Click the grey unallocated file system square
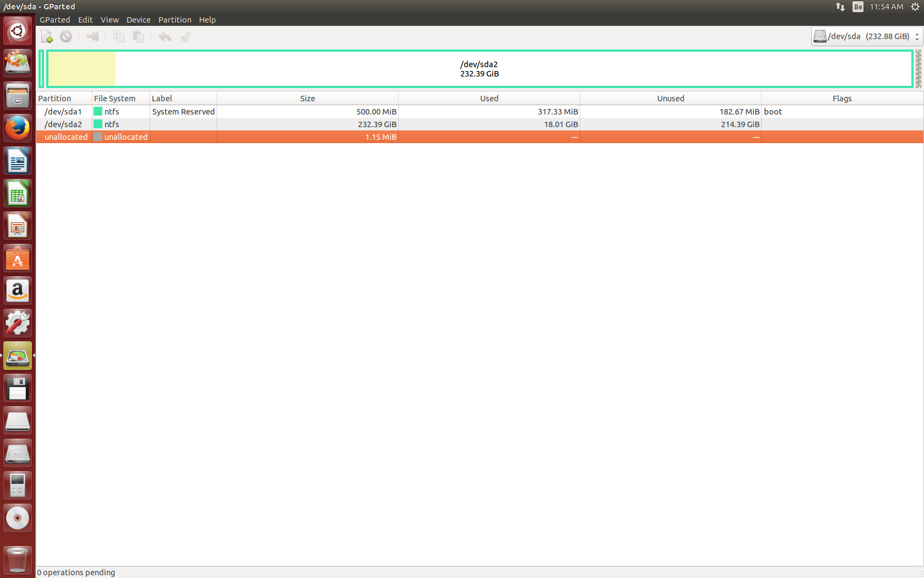Screen dimensions: 924x578 (x=98, y=137)
